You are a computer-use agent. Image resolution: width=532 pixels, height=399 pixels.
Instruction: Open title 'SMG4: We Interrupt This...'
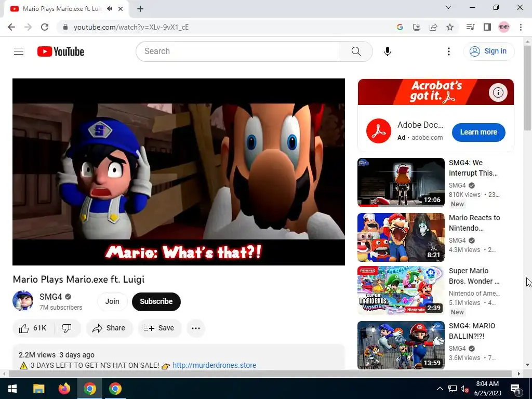(473, 168)
